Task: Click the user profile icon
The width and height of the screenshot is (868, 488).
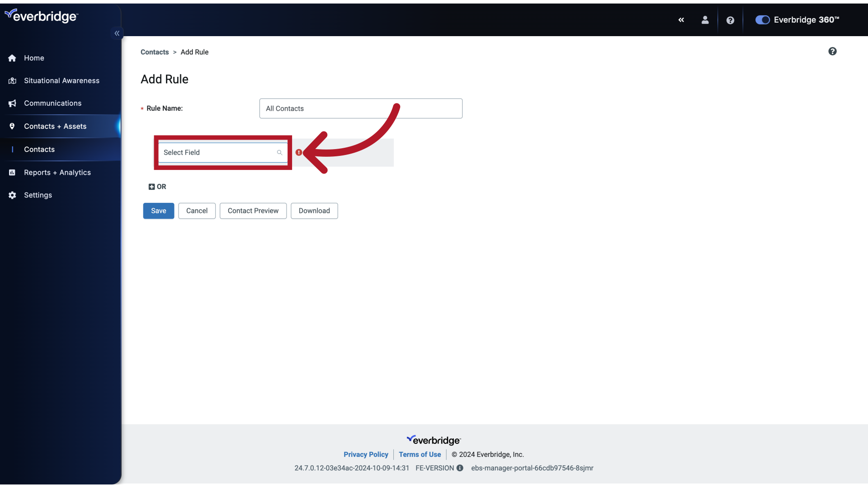Action: [x=705, y=20]
